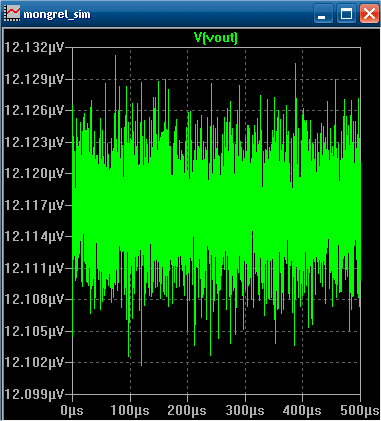Click the 100µs time axis label

(x=130, y=411)
